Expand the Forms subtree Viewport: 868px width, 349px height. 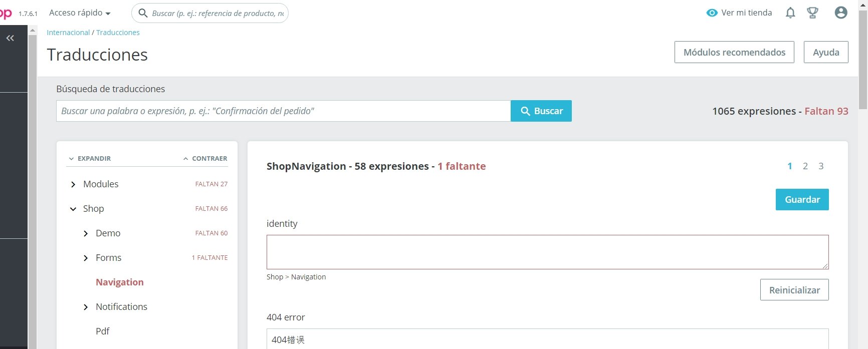86,258
